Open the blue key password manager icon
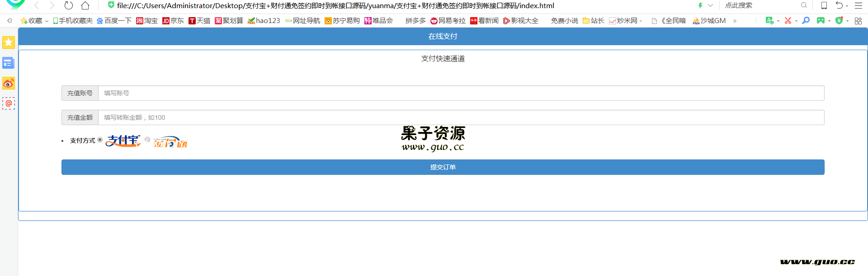The image size is (868, 276). pyautogui.click(x=806, y=20)
